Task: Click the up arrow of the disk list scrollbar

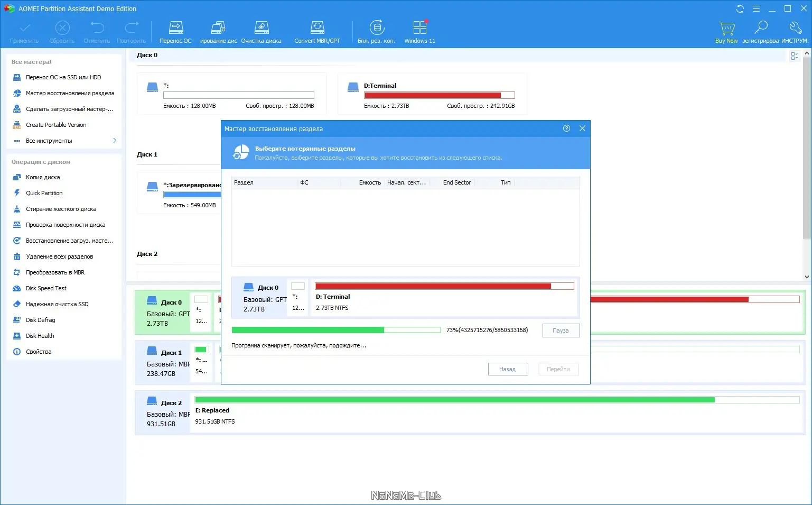Action: click(807, 53)
